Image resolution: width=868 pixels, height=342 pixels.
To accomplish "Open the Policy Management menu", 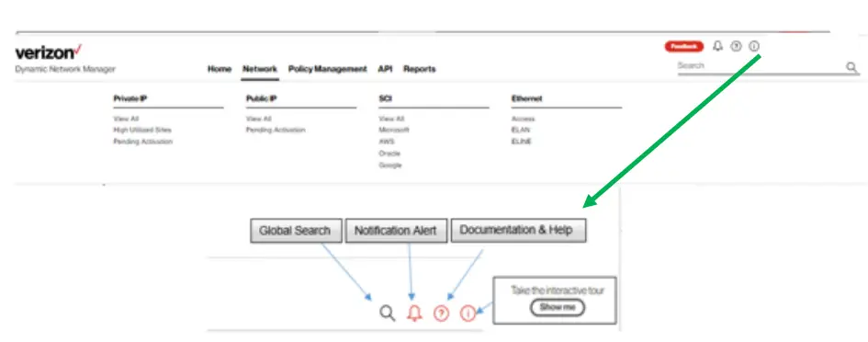I will pyautogui.click(x=328, y=69).
